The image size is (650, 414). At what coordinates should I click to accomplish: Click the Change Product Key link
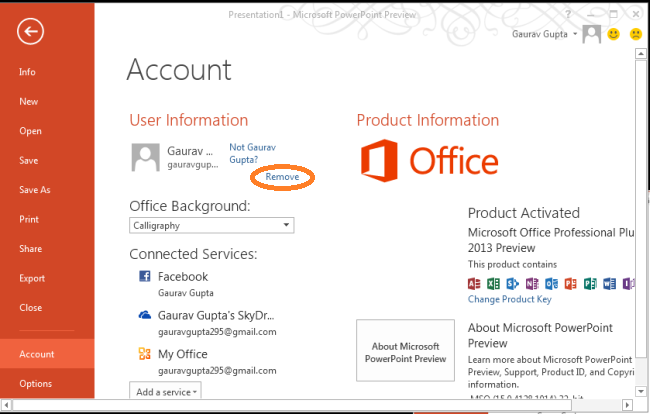(x=509, y=299)
